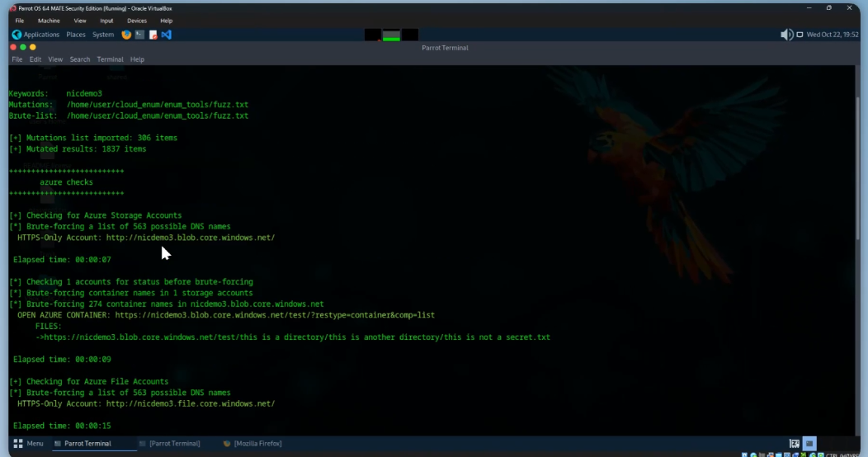Click the Menu grid icon in taskbar
This screenshot has height=457, width=868.
pos(17,443)
